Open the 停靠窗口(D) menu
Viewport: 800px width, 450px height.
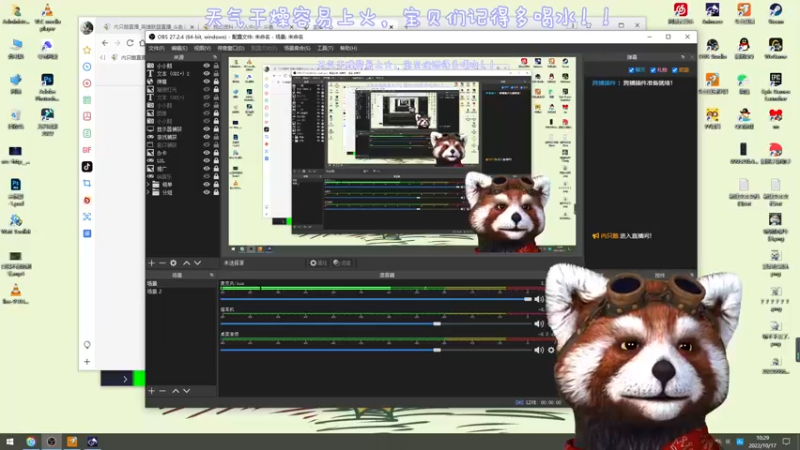(231, 48)
